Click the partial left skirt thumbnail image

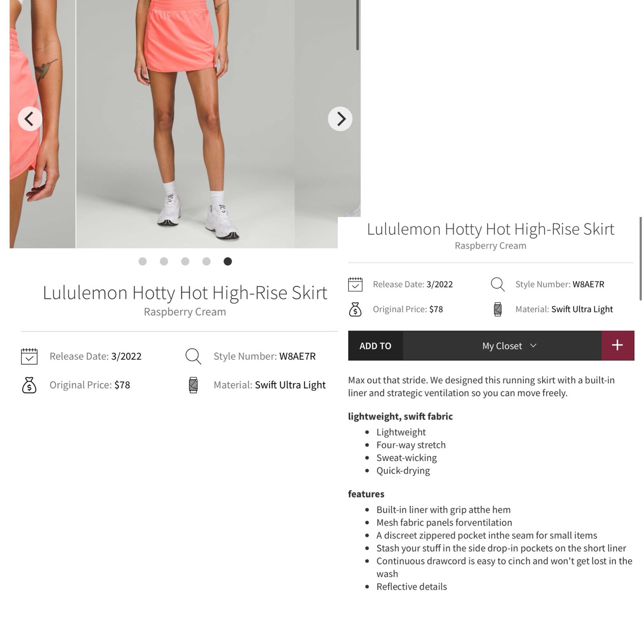pyautogui.click(x=42, y=124)
